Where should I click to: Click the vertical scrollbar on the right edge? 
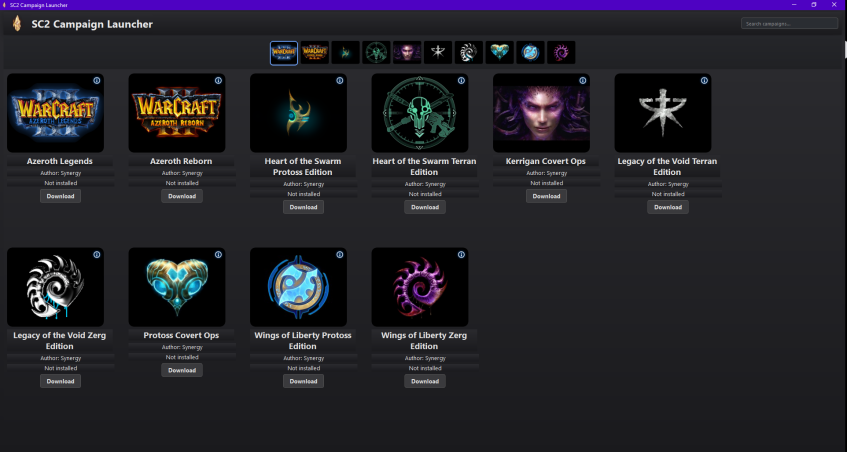click(845, 50)
